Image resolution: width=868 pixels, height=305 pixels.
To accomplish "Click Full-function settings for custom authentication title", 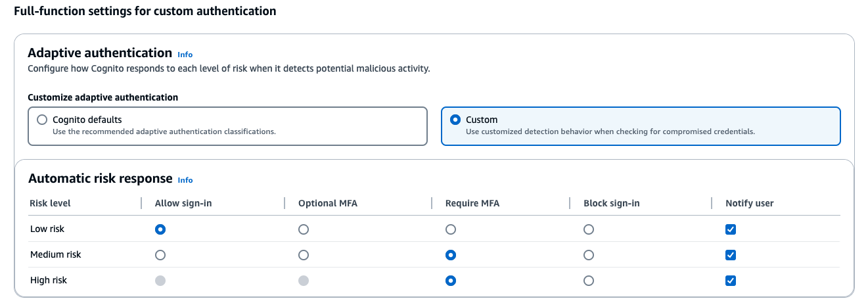I will [x=145, y=11].
